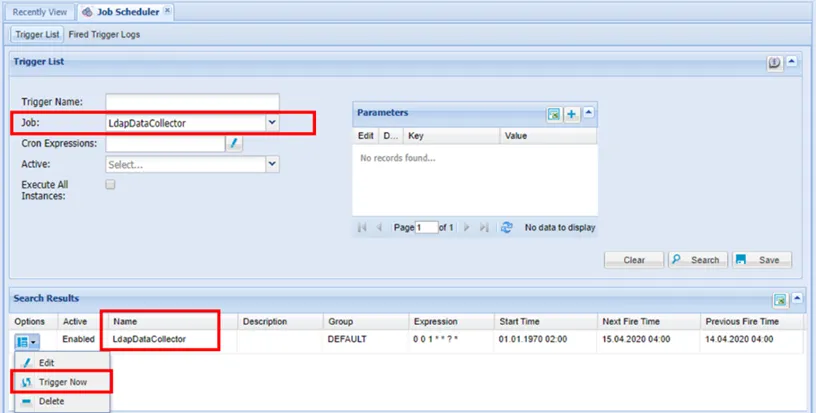Collapse the Search Results panel
816x413 pixels.
[797, 298]
